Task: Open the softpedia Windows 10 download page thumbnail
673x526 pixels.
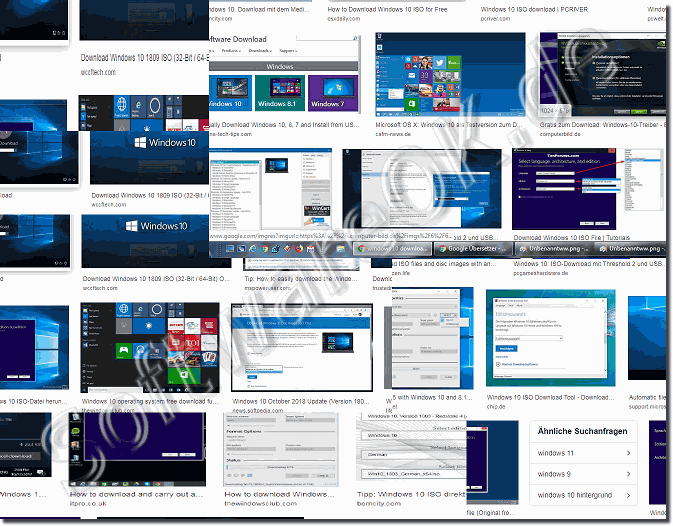Action: coord(302,348)
